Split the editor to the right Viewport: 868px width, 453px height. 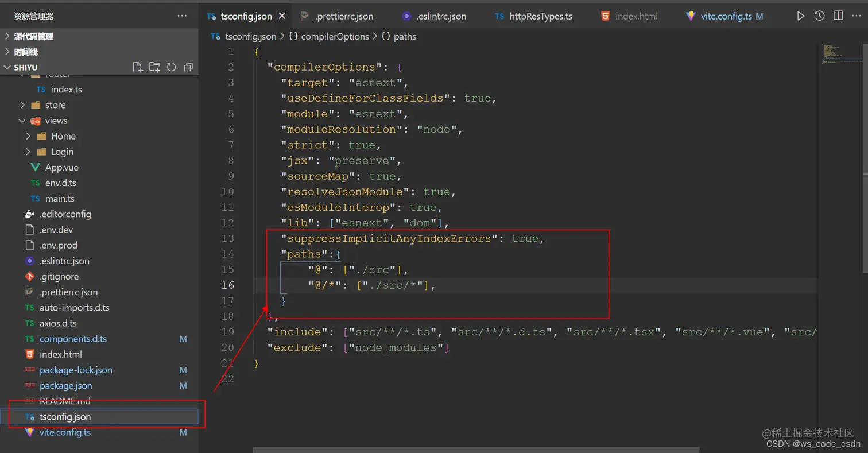click(838, 16)
